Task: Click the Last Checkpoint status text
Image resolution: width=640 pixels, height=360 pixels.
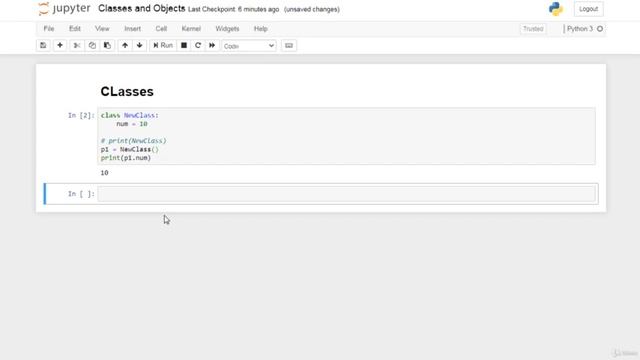Action: click(233, 9)
